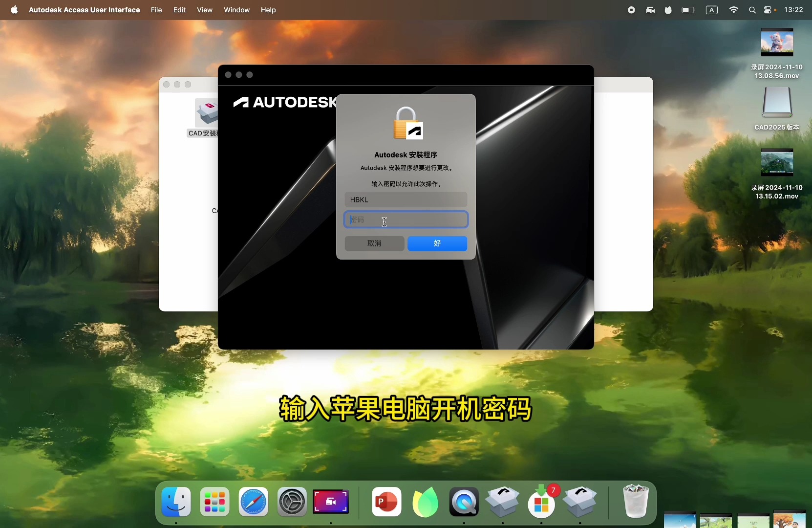Image resolution: width=812 pixels, height=528 pixels.
Task: Open Spotlight search in menu bar
Action: 752,10
